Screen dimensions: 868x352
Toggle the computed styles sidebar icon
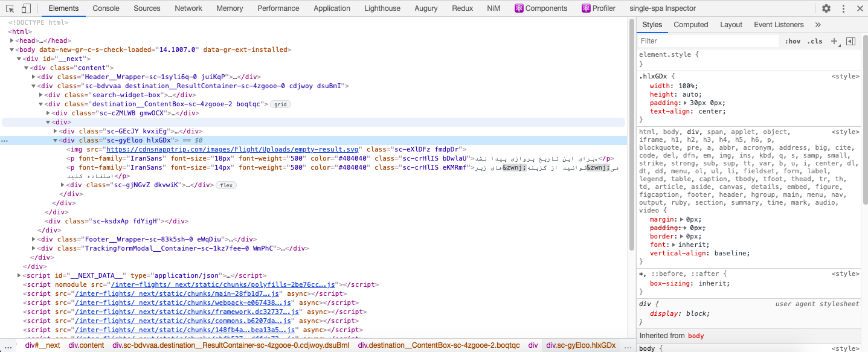click(851, 41)
